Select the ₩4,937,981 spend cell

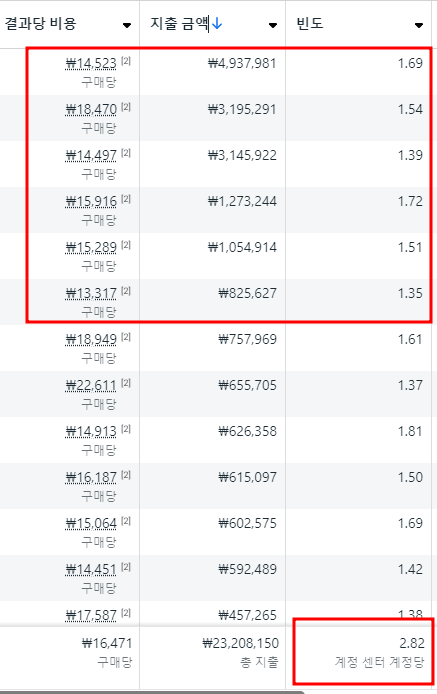242,64
